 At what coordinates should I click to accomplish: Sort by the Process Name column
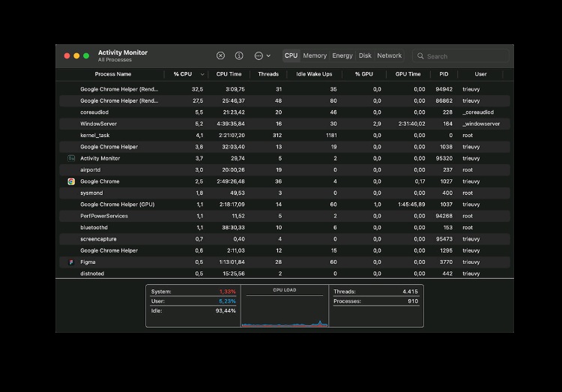click(x=113, y=74)
